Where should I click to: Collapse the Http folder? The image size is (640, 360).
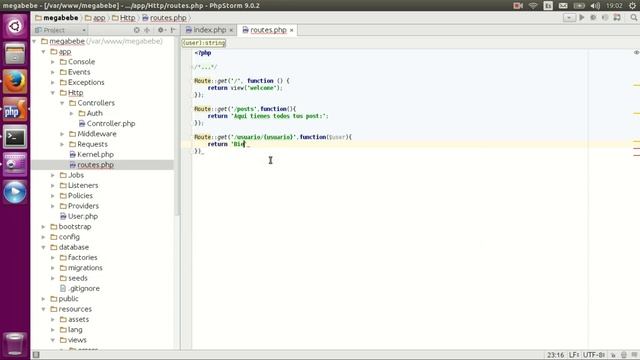(x=53, y=93)
